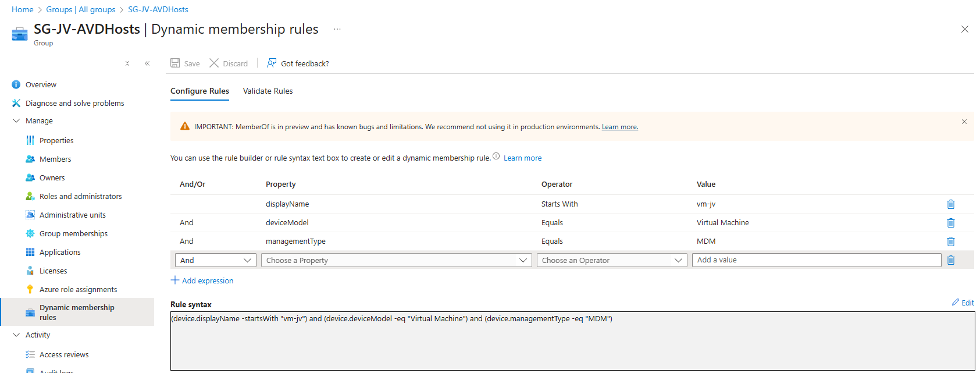980x373 pixels.
Task: Open the Learn more link in warning banner
Action: pyautogui.click(x=619, y=127)
